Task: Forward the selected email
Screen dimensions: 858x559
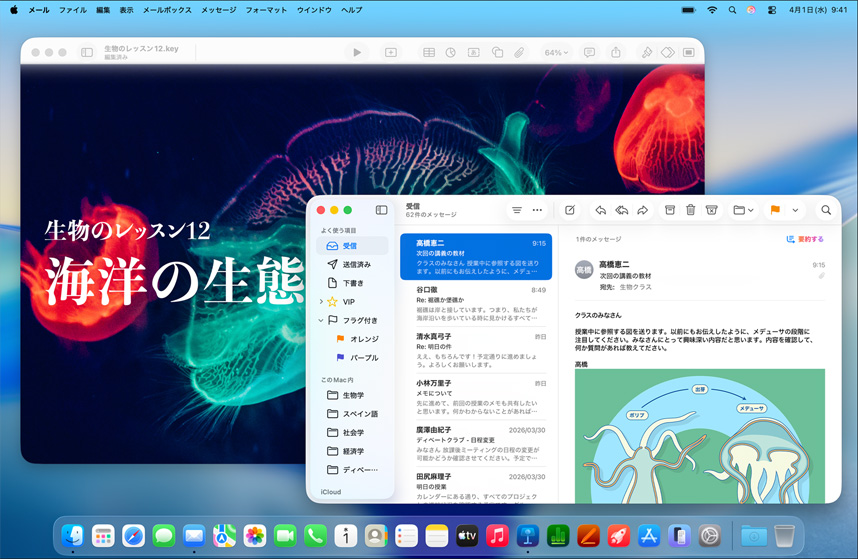Action: (x=643, y=210)
